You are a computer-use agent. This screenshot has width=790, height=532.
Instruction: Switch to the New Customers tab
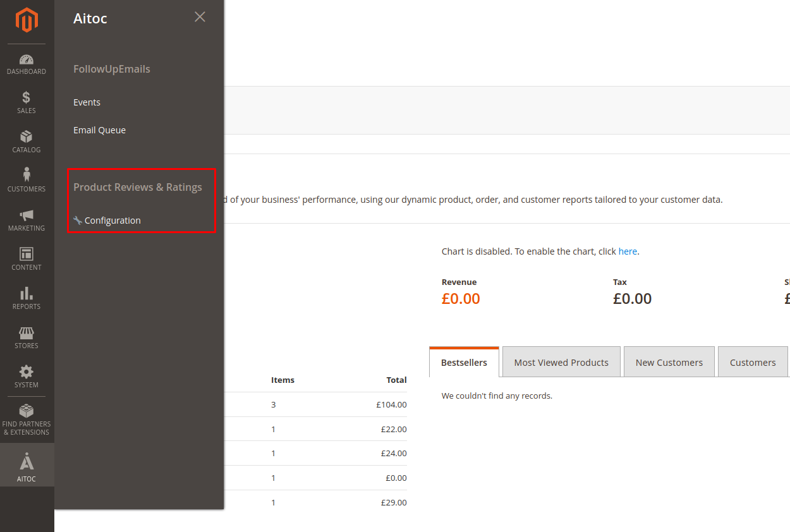[669, 362]
